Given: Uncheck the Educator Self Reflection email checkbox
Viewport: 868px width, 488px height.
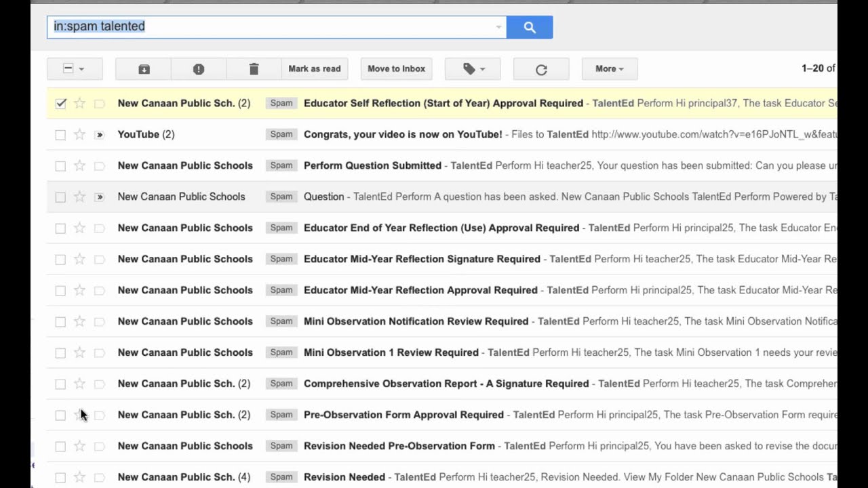Looking at the screenshot, I should point(60,103).
